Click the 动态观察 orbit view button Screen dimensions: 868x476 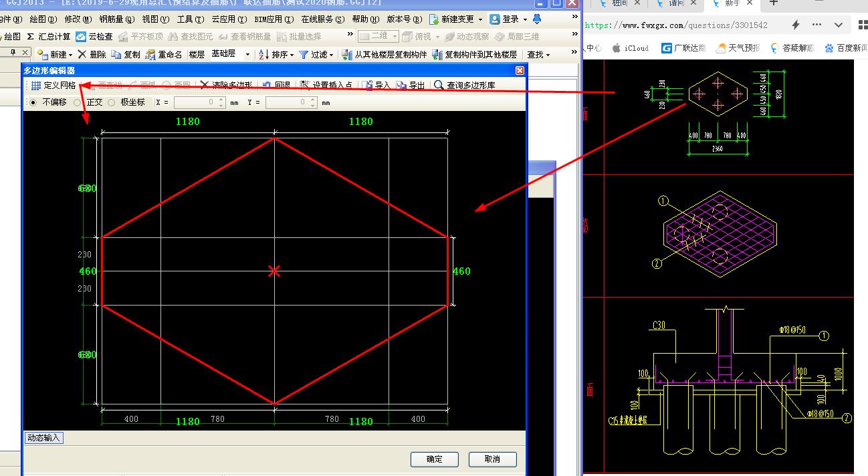467,37
